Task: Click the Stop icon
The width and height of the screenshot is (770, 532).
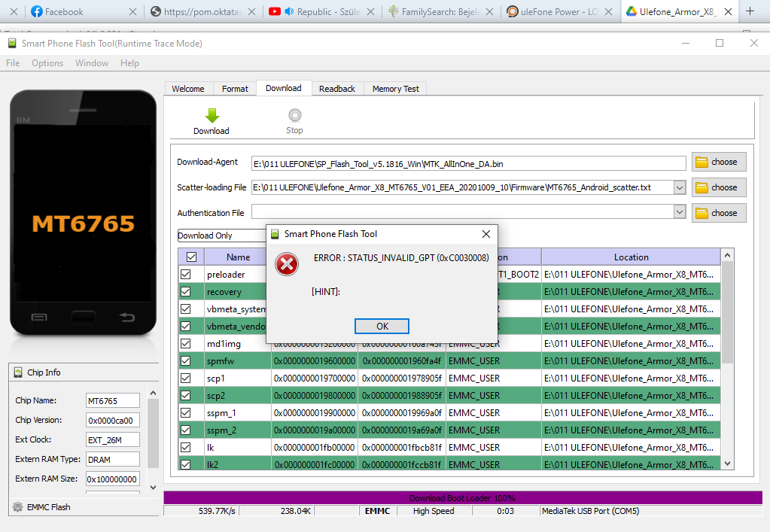Action: coord(294,115)
